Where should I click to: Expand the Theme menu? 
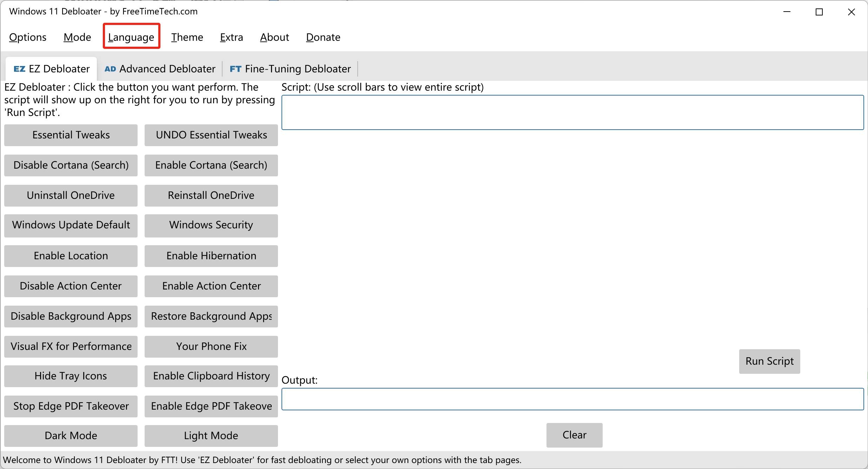(187, 37)
